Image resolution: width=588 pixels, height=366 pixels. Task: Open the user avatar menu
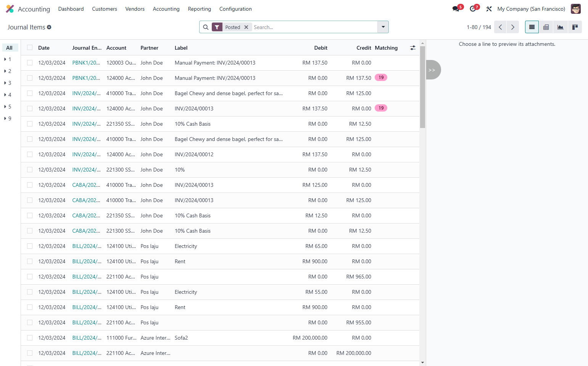[576, 9]
